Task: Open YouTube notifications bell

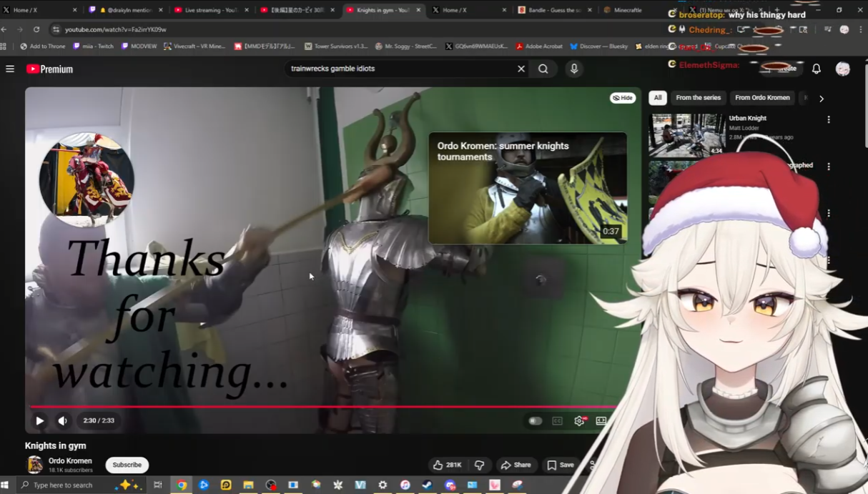Action: click(x=817, y=69)
